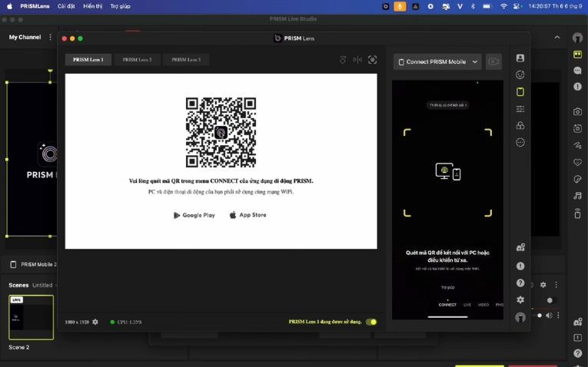Click the App Store download link
The image size is (588, 367).
[x=247, y=215]
